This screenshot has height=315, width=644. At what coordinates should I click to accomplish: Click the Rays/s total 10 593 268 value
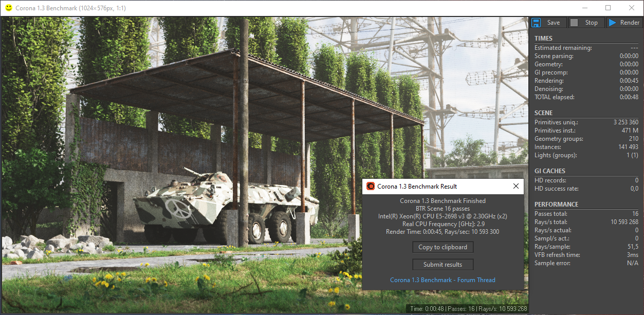click(624, 222)
